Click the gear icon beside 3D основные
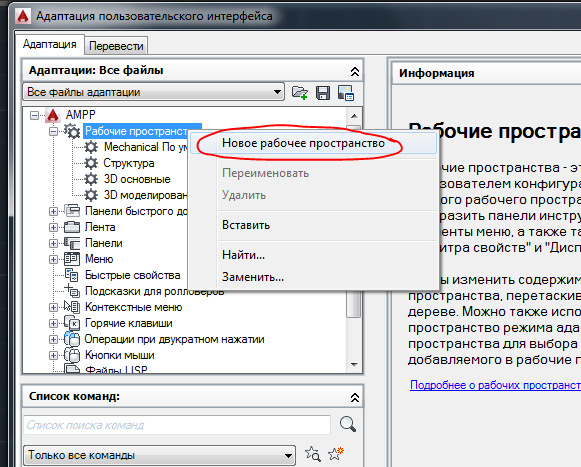The width and height of the screenshot is (581, 467). pyautogui.click(x=91, y=179)
